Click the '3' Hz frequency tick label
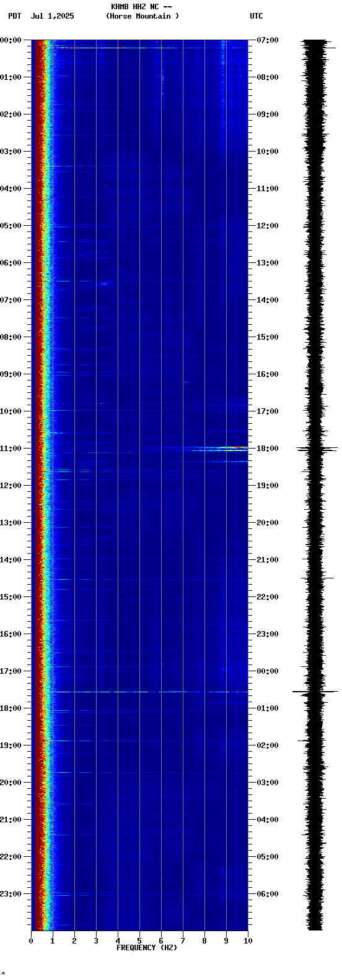The image size is (342, 980). click(x=96, y=941)
